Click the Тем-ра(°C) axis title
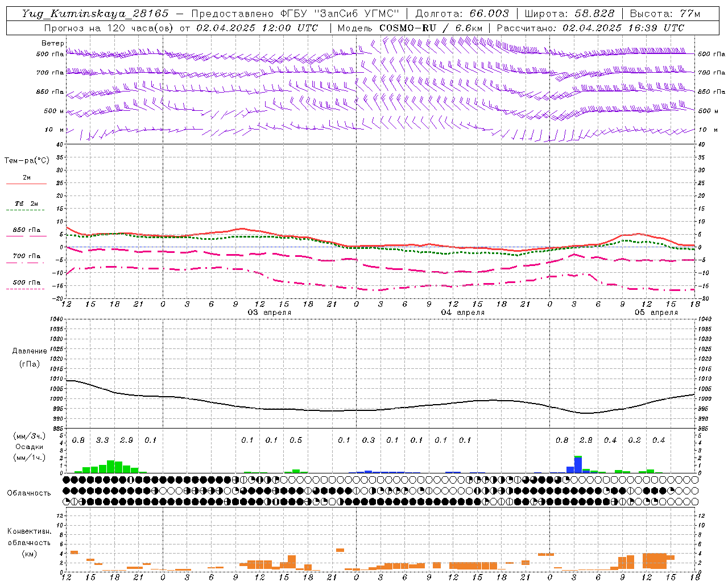Screen dimensions: 728x582 [27, 161]
